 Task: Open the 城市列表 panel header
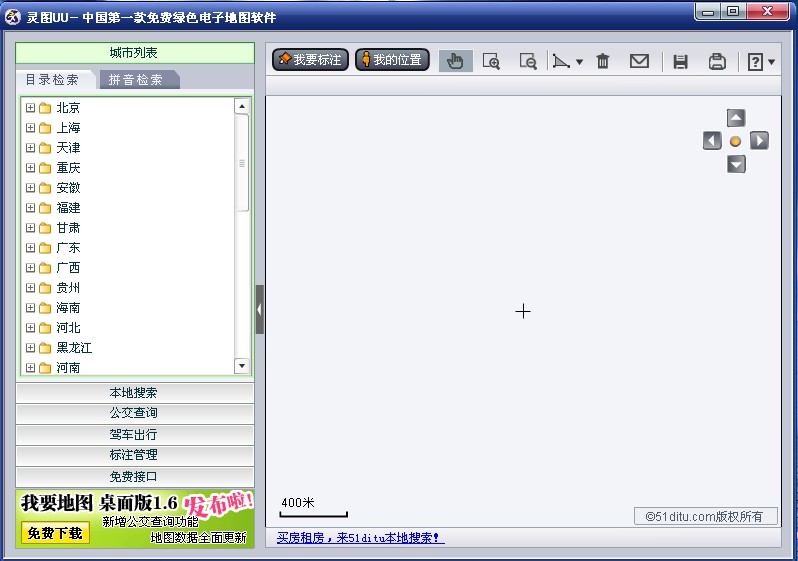[x=135, y=53]
